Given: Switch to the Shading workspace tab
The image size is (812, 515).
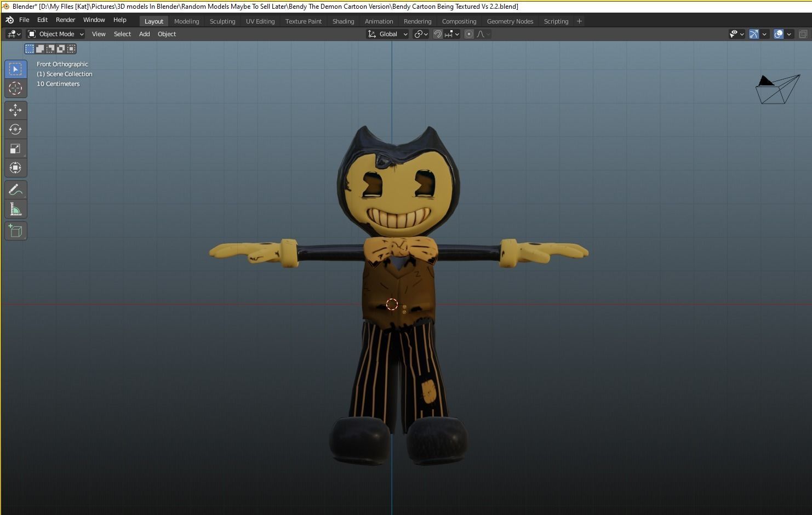Looking at the screenshot, I should (x=343, y=21).
